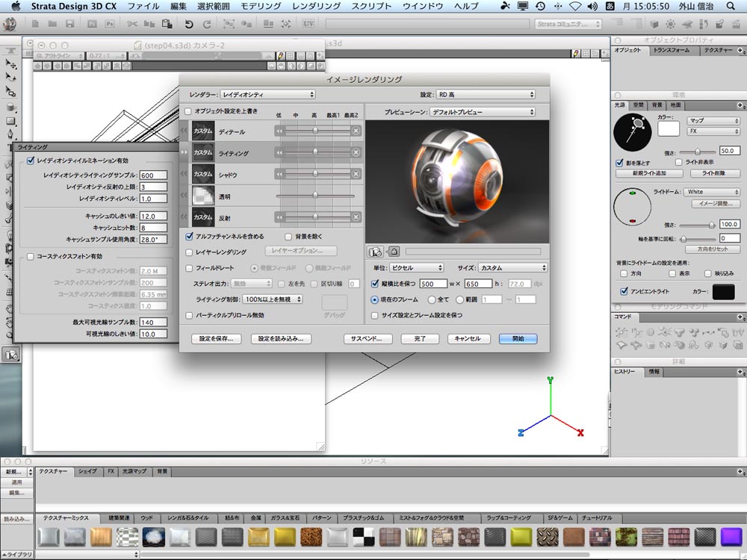This screenshot has width=747, height=560.
Task: Open the 単位 ピクセル dropdown
Action: [416, 267]
